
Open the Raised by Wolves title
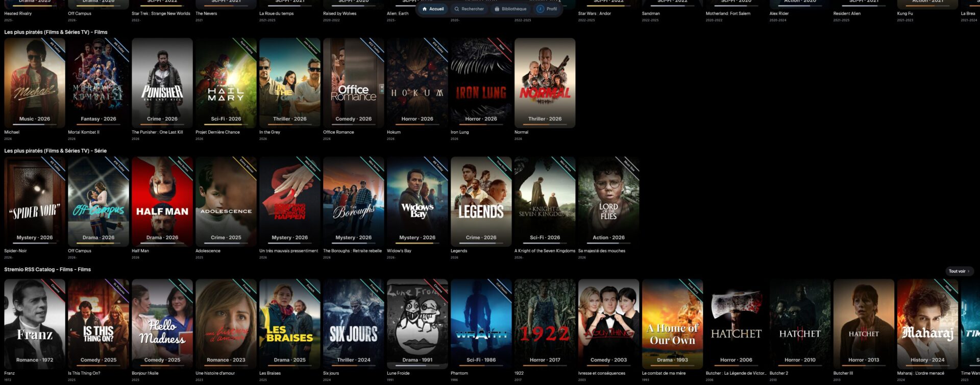click(x=340, y=14)
